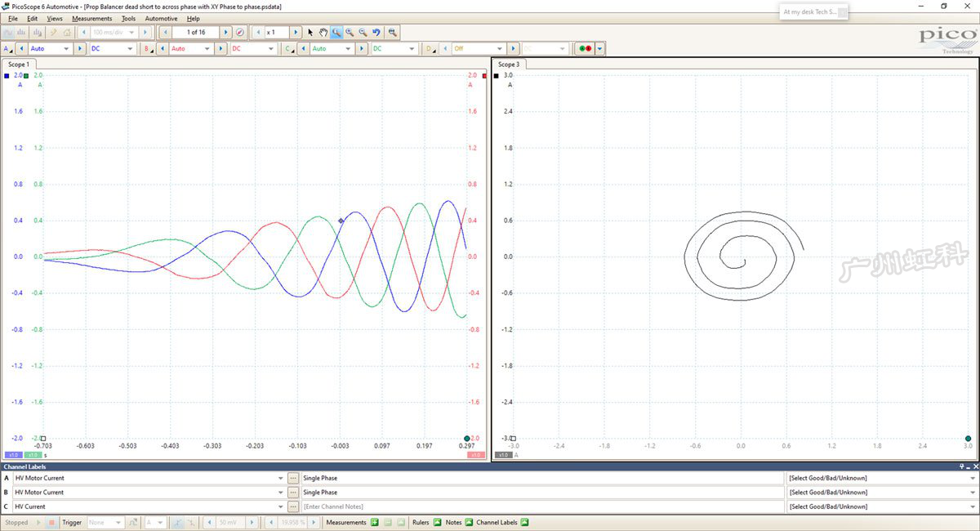Toggle the Rulers legend button
Image resolution: width=980 pixels, height=531 pixels.
click(438, 523)
